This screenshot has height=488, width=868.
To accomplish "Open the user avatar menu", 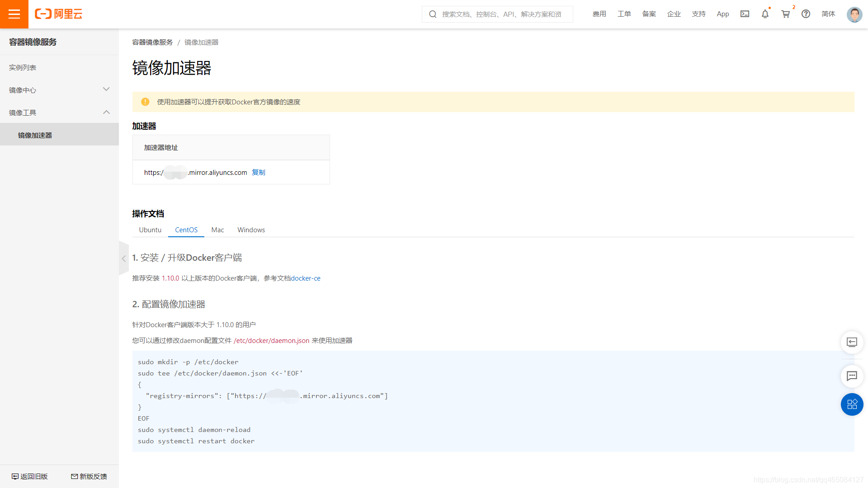I will (x=854, y=14).
